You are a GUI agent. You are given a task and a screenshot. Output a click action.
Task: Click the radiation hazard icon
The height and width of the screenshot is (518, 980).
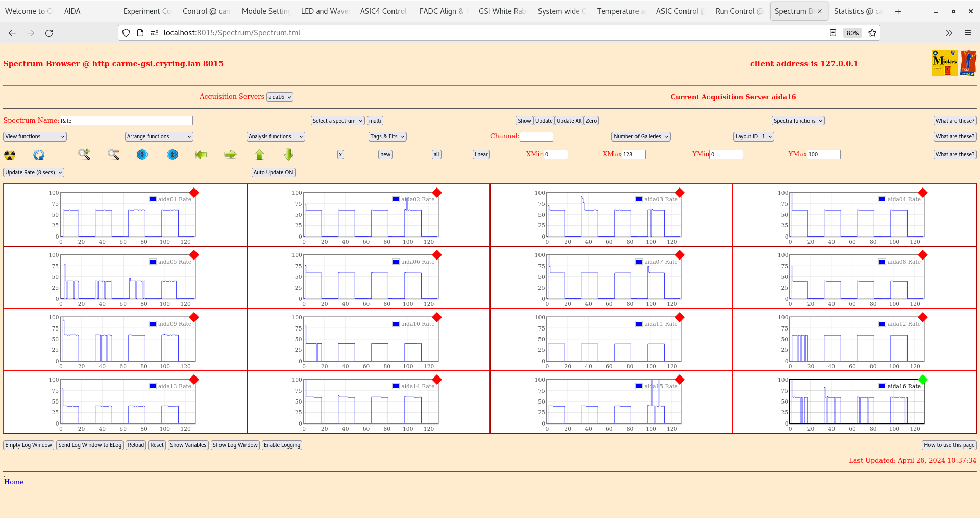(x=10, y=155)
